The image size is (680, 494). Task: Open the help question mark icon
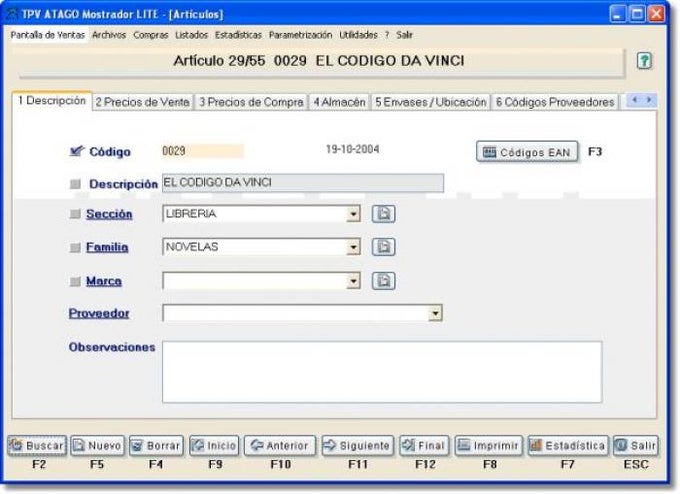644,61
